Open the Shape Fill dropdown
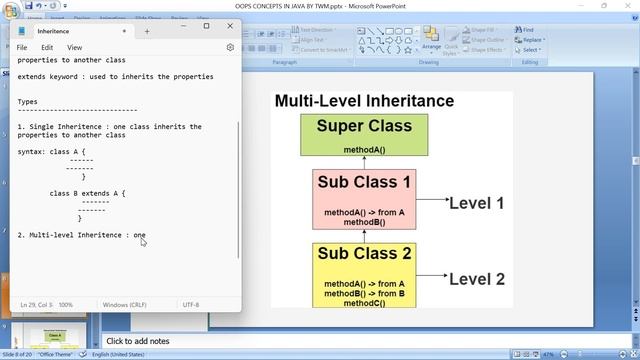 pos(480,30)
